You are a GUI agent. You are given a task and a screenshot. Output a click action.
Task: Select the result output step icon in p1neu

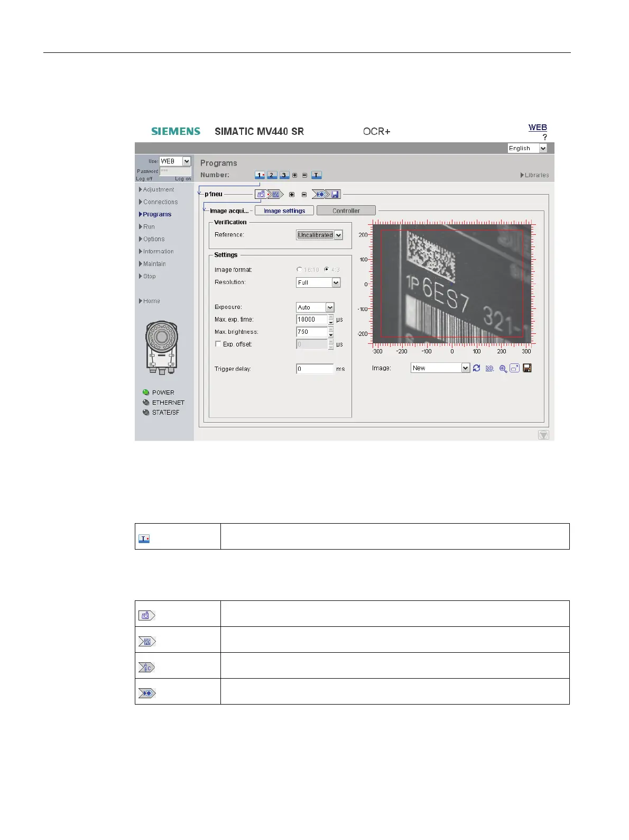[x=320, y=194]
